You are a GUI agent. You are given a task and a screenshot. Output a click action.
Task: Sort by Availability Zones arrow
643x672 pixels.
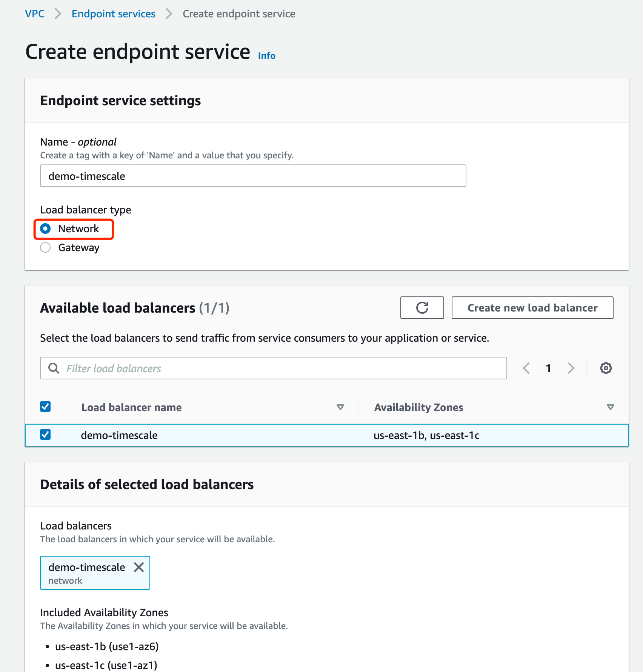click(610, 407)
